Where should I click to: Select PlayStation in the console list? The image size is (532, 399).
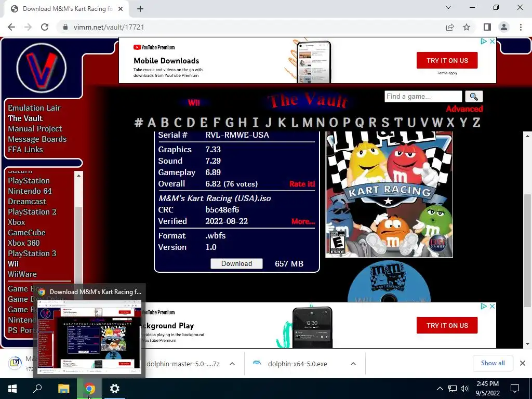[x=29, y=181]
